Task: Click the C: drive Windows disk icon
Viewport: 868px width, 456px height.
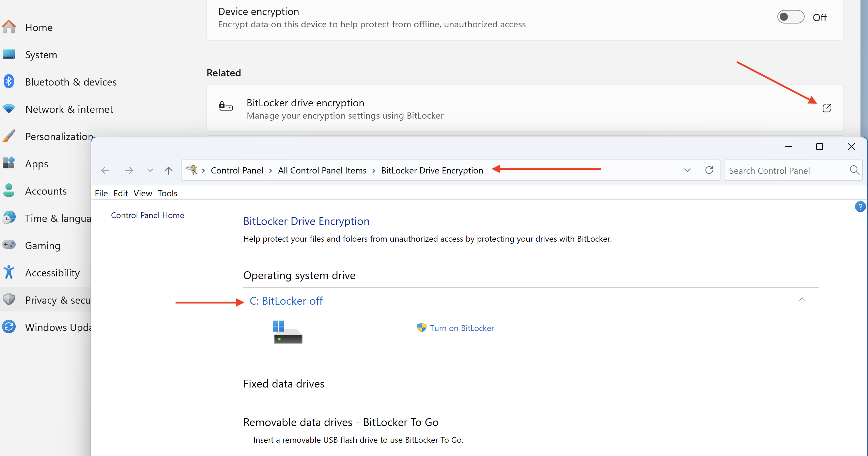Action: pyautogui.click(x=288, y=332)
